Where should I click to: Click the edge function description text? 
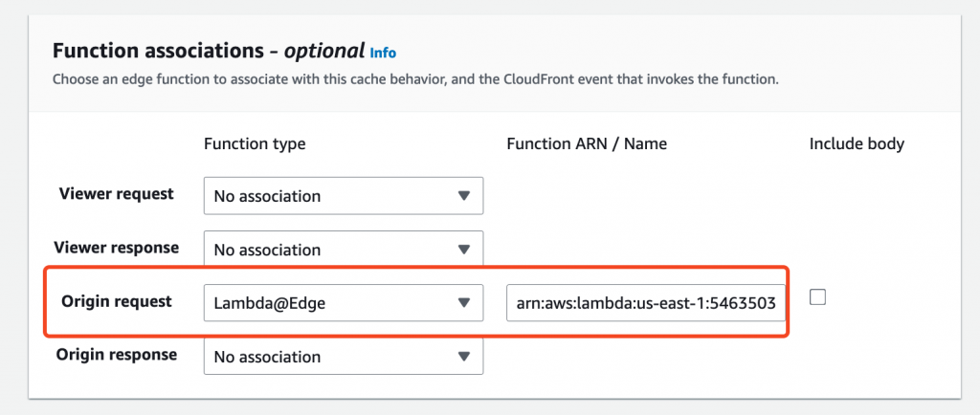click(415, 78)
